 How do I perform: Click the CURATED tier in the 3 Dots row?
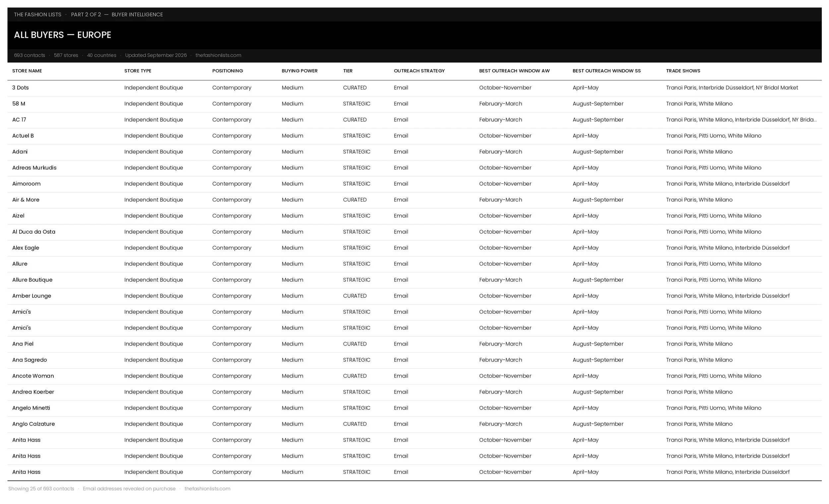[354, 88]
